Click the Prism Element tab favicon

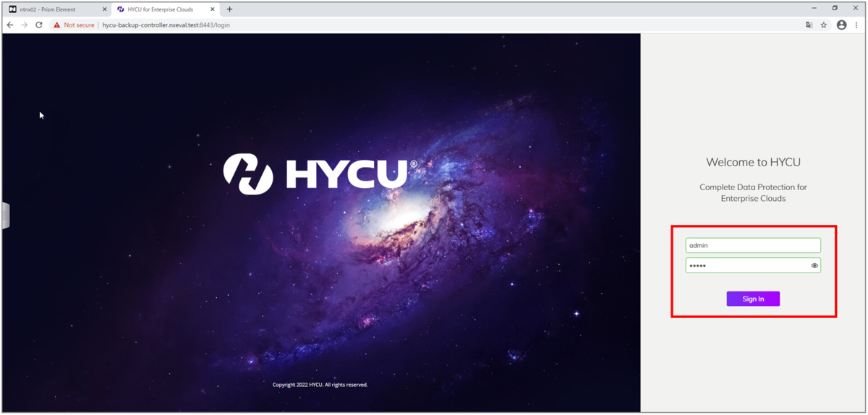pyautogui.click(x=13, y=9)
